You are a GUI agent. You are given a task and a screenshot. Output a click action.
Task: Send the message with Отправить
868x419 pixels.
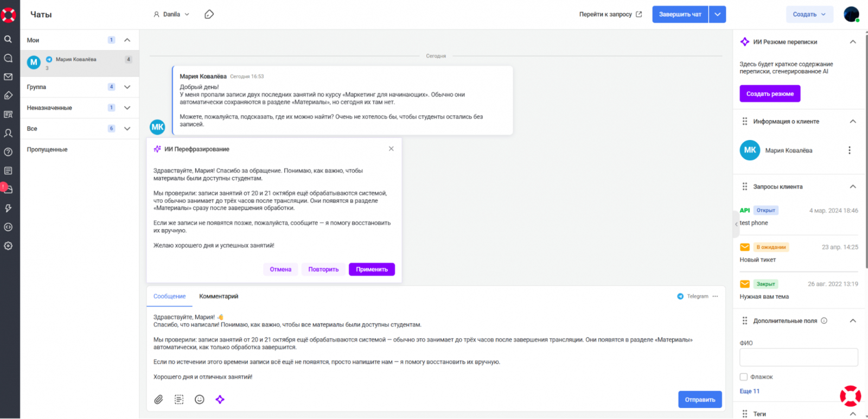[700, 399]
